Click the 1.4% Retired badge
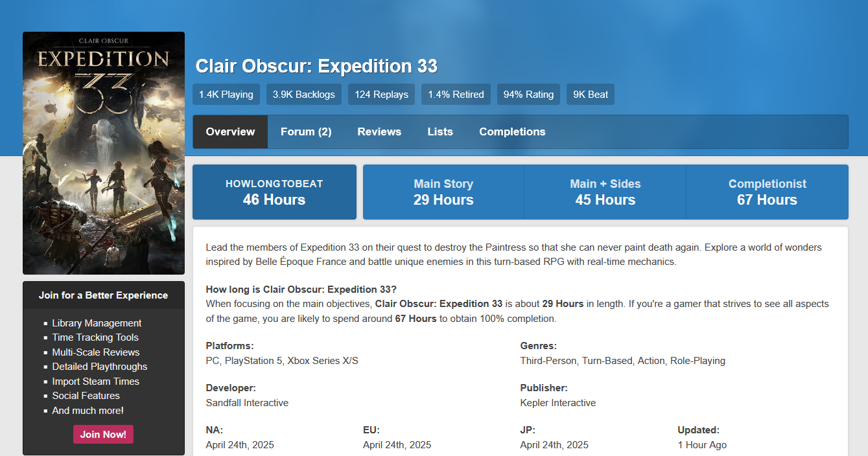The image size is (868, 456). [x=456, y=95]
